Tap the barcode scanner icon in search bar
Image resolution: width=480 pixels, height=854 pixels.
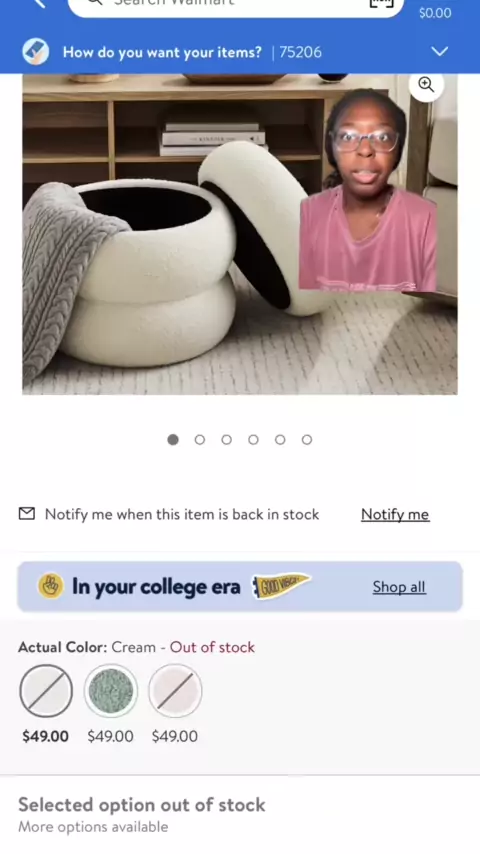point(381,3)
